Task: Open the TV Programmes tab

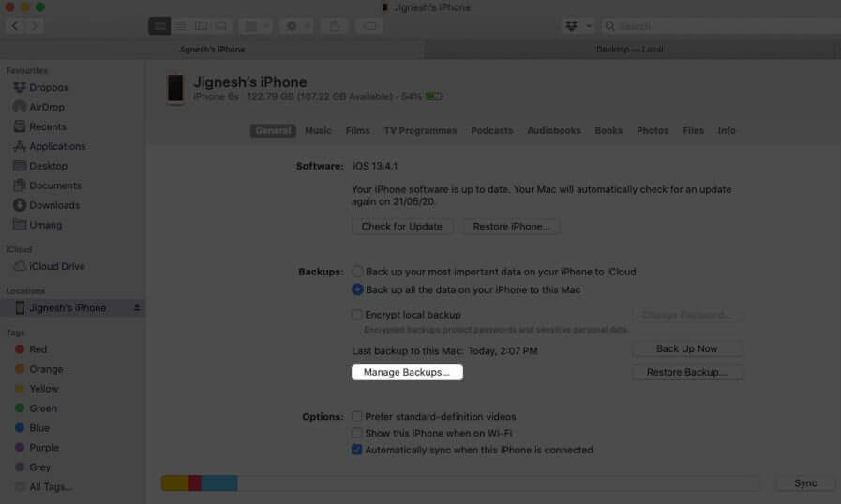Action: click(420, 131)
